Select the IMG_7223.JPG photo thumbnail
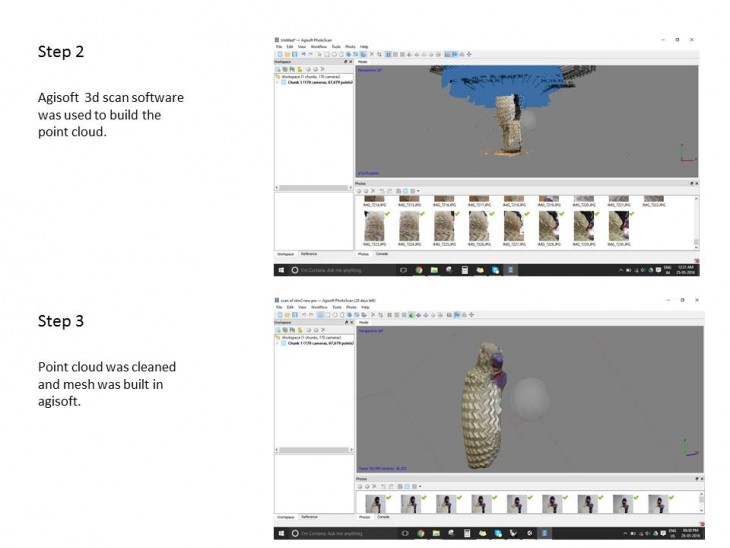This screenshot has height=548, width=730. pyautogui.click(x=377, y=225)
